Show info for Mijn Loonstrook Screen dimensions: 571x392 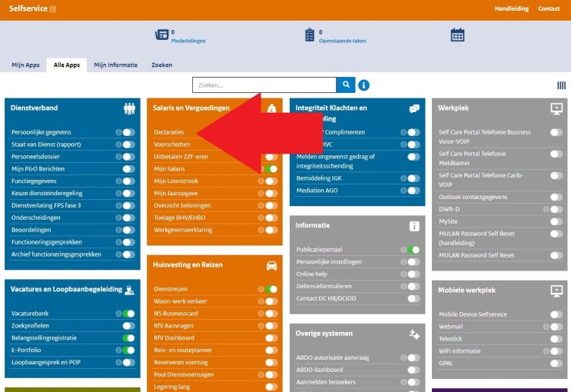261,181
